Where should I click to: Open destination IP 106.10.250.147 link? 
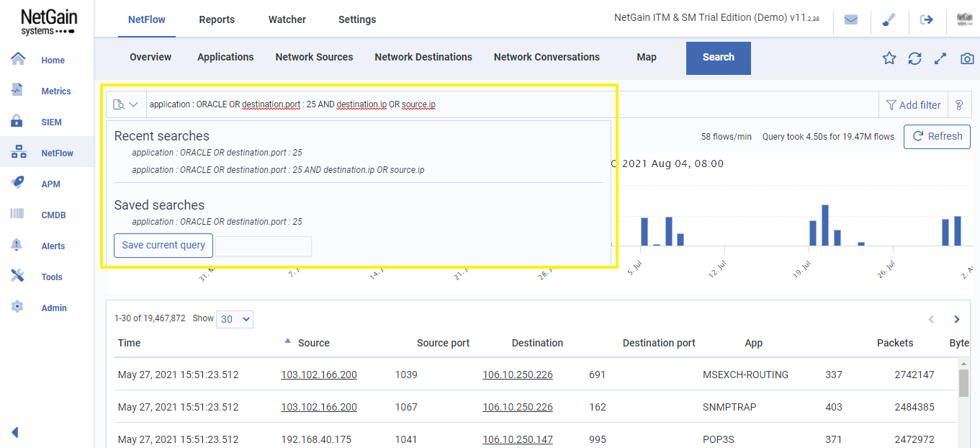pyautogui.click(x=518, y=439)
